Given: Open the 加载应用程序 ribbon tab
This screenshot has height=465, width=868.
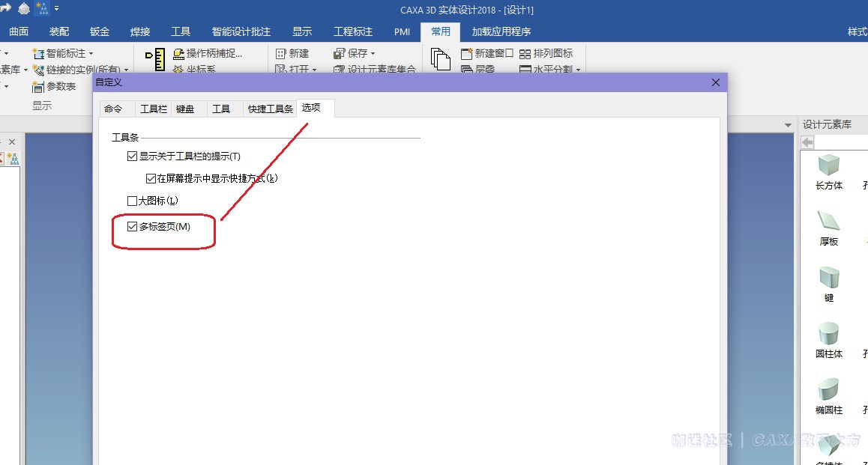Looking at the screenshot, I should 501,31.
